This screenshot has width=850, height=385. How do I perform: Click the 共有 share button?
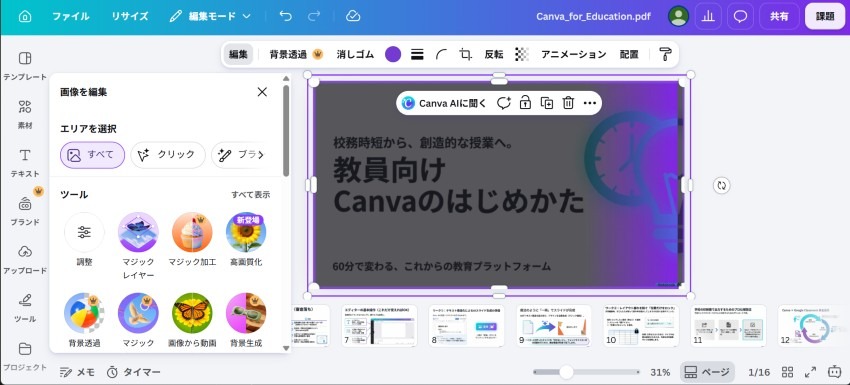point(779,16)
